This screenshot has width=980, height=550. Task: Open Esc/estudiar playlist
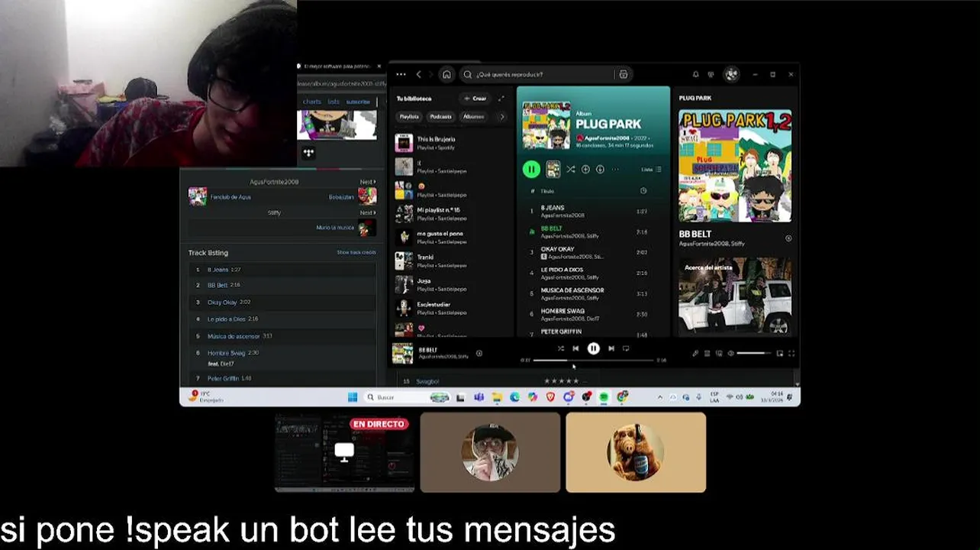pos(450,308)
